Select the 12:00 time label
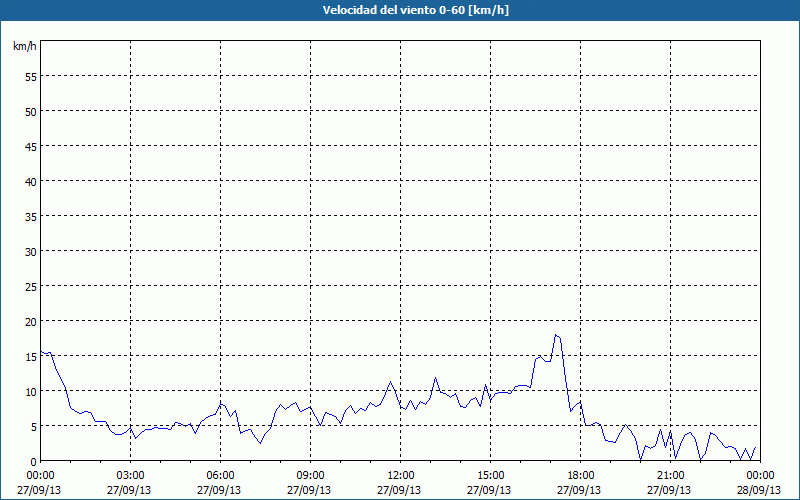The width and height of the screenshot is (800, 500). 400,475
